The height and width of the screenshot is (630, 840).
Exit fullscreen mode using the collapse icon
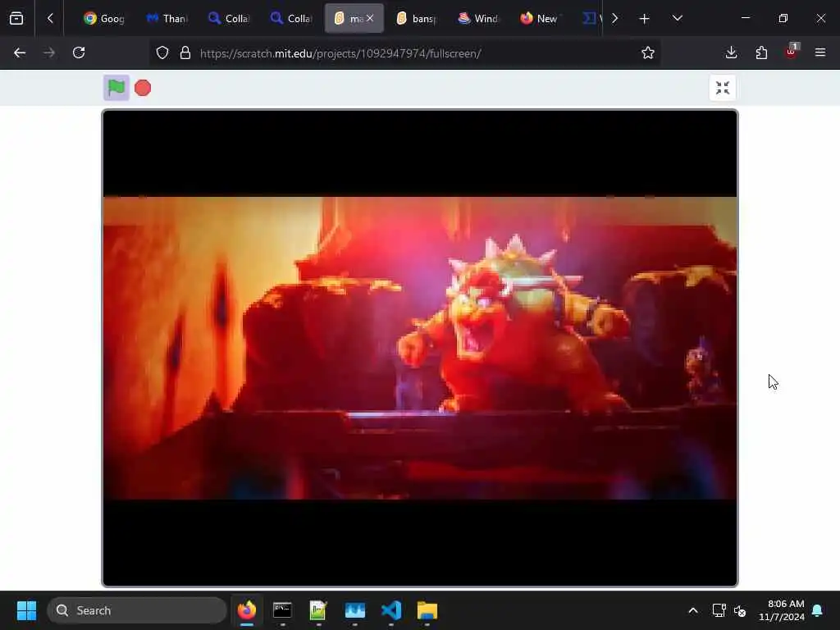point(722,88)
